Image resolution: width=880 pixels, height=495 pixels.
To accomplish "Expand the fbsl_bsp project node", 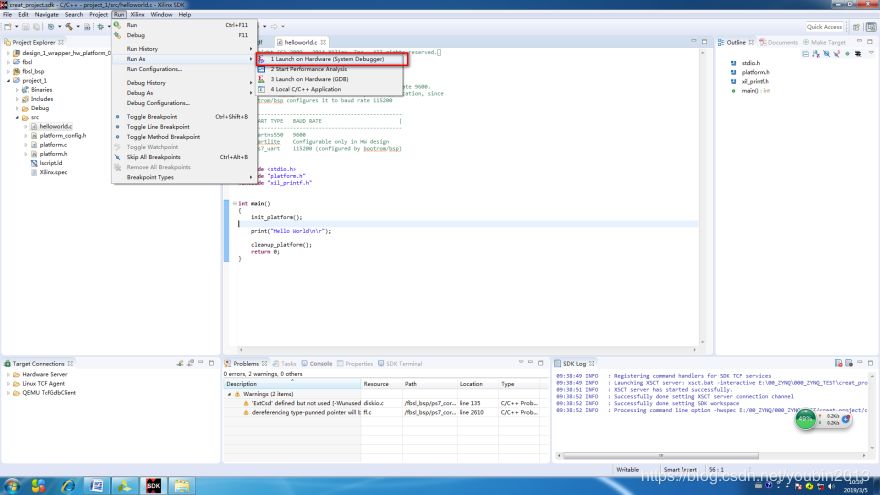I will point(8,71).
